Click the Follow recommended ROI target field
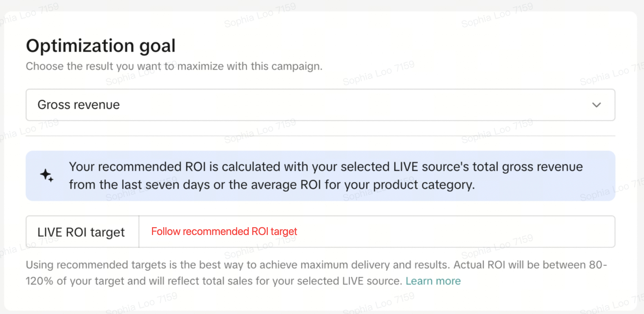This screenshot has width=644, height=314. (x=377, y=232)
